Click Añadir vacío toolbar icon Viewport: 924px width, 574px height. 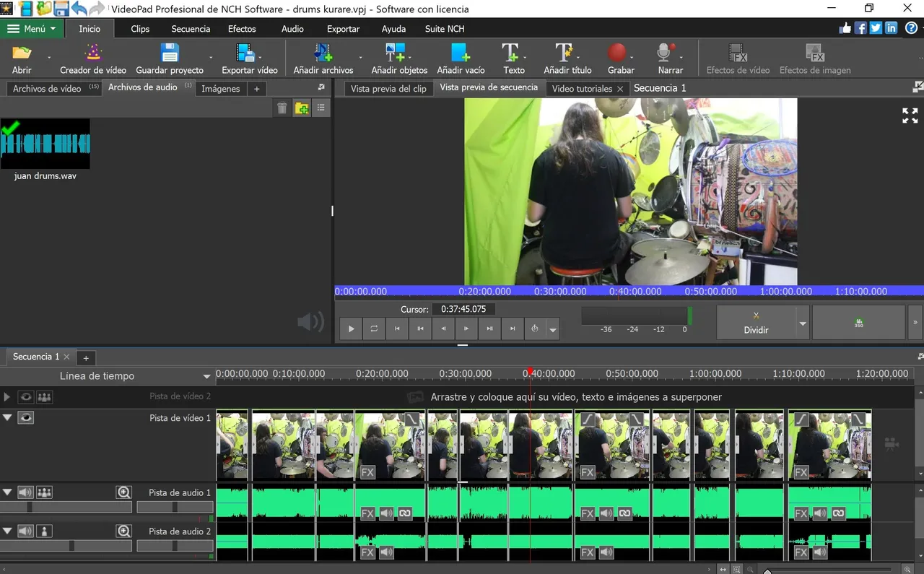tap(461, 53)
